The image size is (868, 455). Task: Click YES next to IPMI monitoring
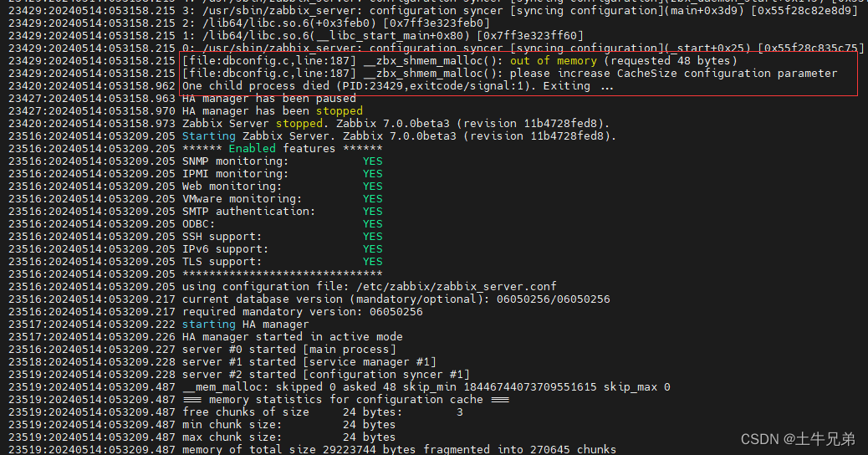click(x=373, y=174)
